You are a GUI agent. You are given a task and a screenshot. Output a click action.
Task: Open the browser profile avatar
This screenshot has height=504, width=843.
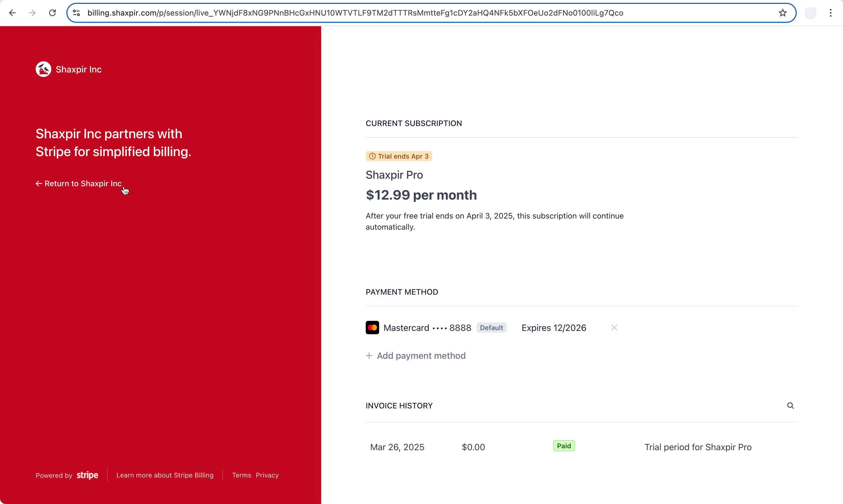[x=810, y=13]
